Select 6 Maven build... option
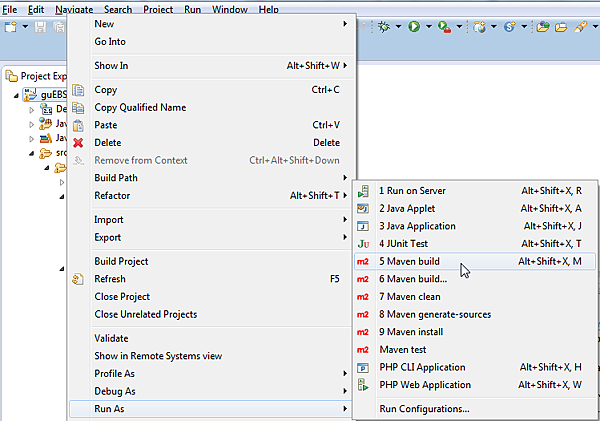600x421 pixels. 475,279
